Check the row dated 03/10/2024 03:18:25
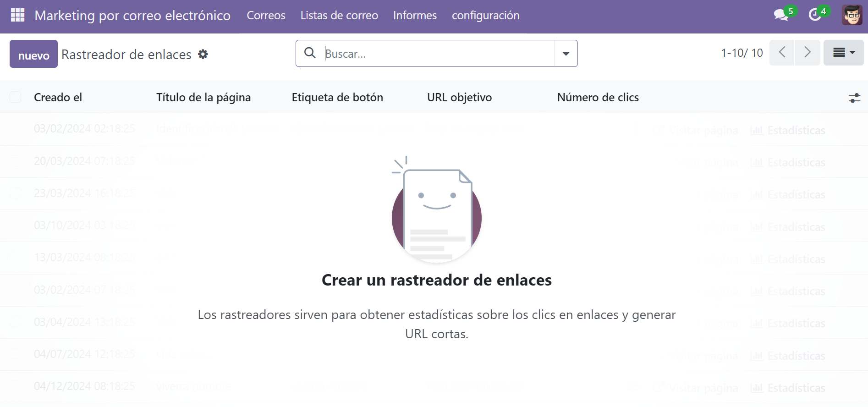Screen dimensions: 868x407 coord(16,225)
